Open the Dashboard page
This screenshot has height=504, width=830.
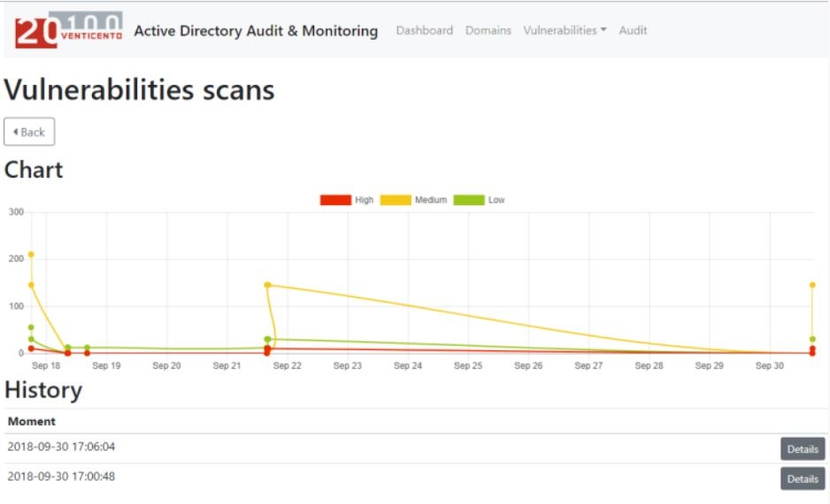pos(424,31)
